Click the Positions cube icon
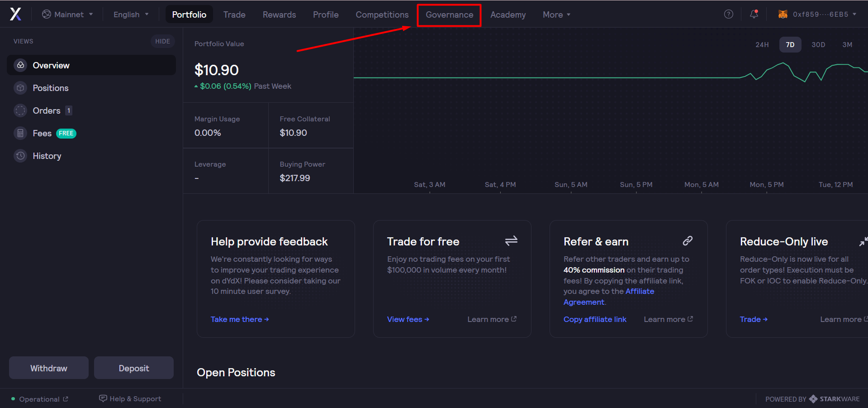The height and width of the screenshot is (408, 868). 20,88
